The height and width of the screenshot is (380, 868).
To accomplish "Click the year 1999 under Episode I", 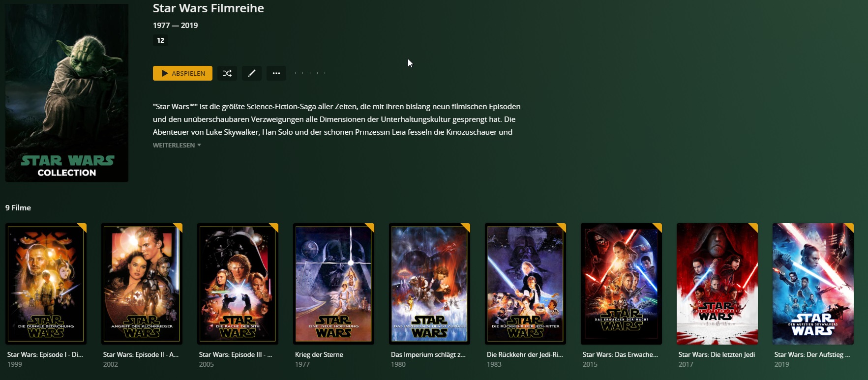I will (15, 364).
